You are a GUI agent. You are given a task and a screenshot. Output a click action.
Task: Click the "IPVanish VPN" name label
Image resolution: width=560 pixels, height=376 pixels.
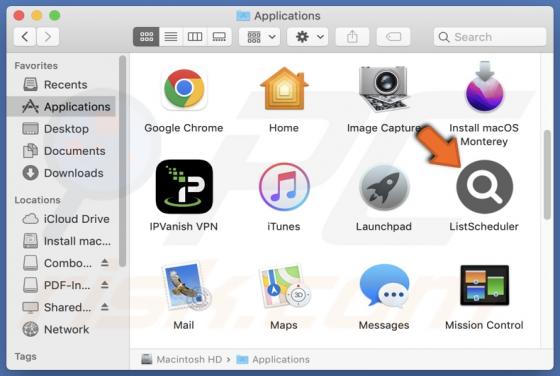click(184, 226)
